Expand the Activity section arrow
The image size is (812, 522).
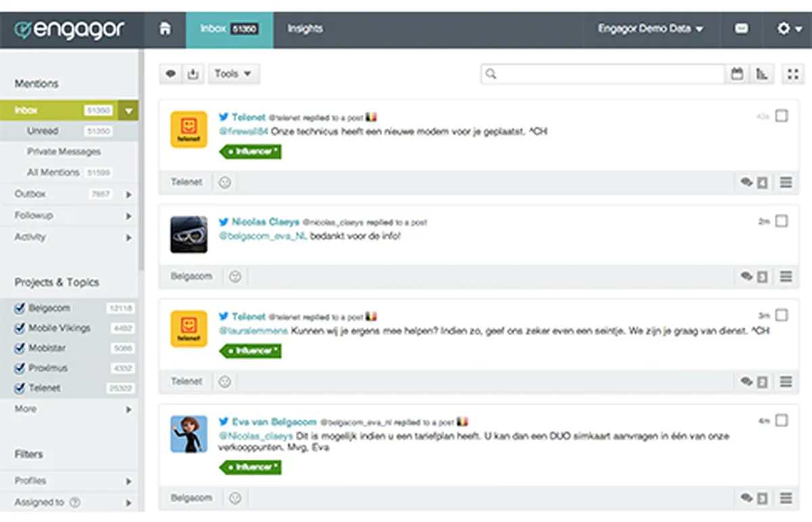129,238
